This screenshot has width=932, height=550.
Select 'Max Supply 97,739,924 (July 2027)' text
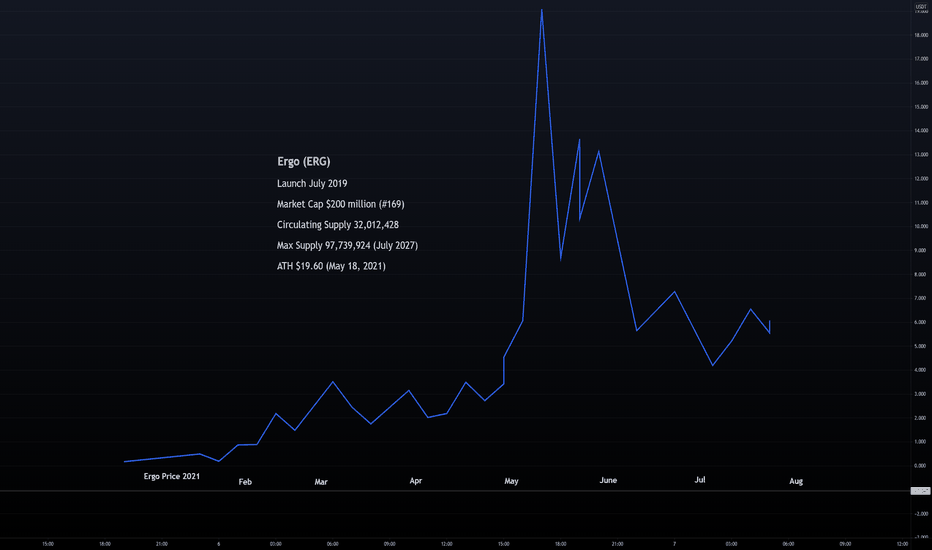pos(347,246)
